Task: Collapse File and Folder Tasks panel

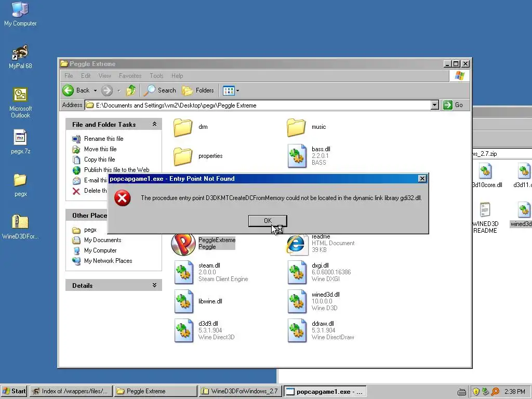Action: (154, 124)
